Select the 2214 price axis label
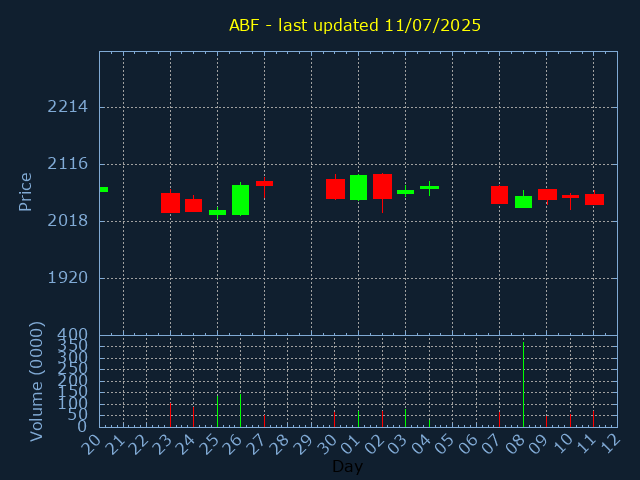The width and height of the screenshot is (640, 480). point(68,107)
